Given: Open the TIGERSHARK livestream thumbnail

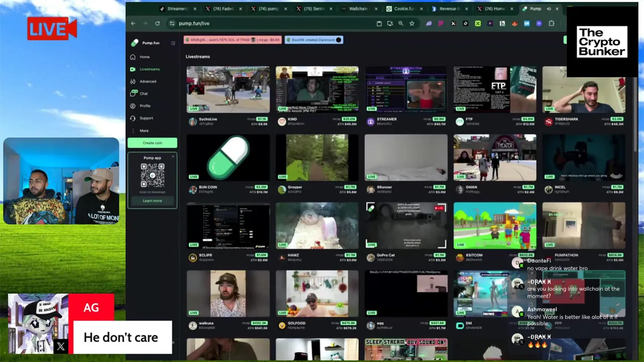Looking at the screenshot, I should (584, 89).
